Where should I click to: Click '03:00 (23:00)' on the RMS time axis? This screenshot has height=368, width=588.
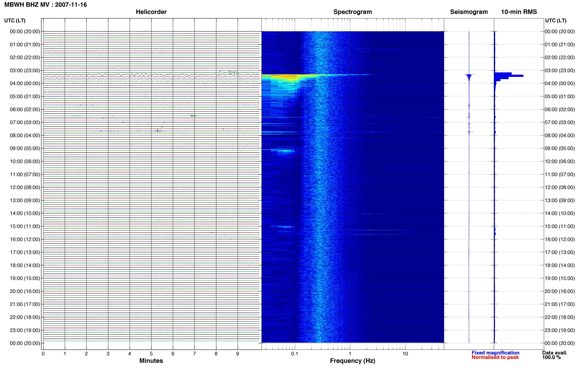(560, 71)
